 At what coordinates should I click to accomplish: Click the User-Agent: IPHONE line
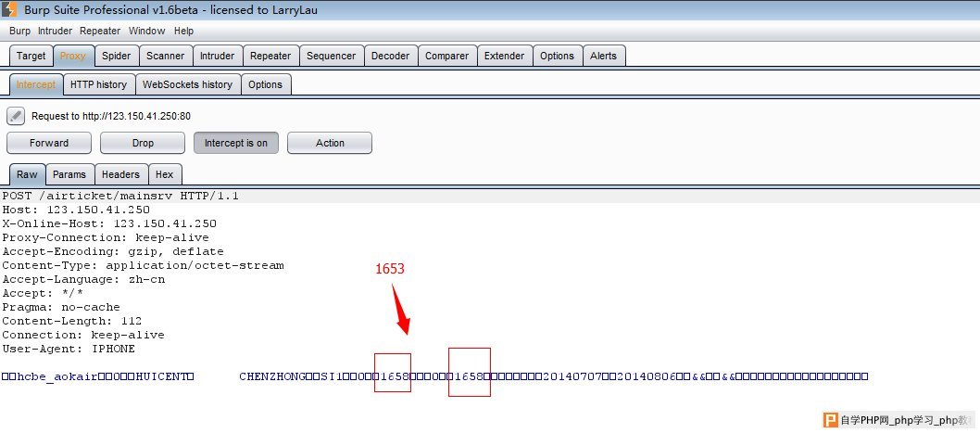69,349
